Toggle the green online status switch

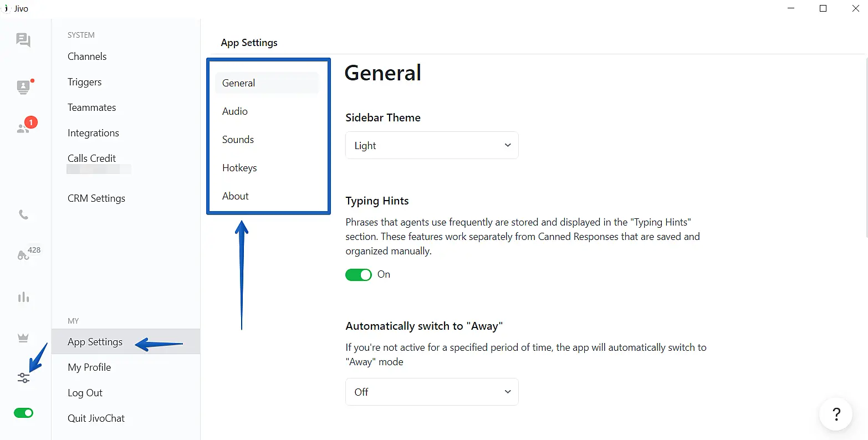tap(23, 413)
